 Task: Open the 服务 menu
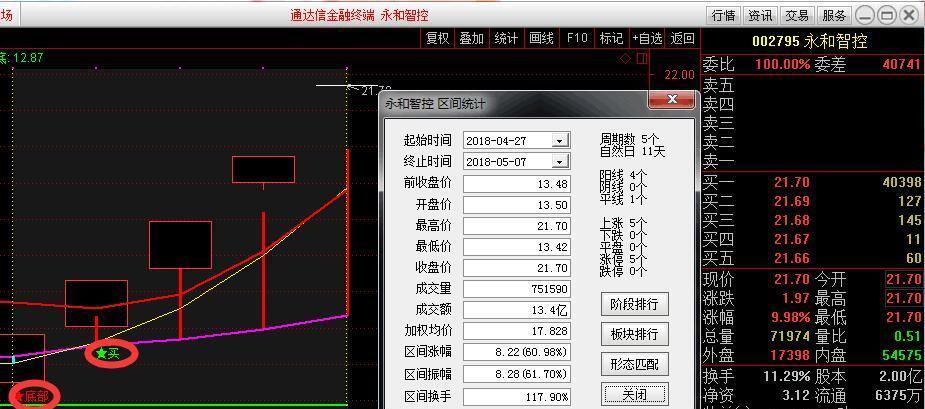[x=833, y=15]
